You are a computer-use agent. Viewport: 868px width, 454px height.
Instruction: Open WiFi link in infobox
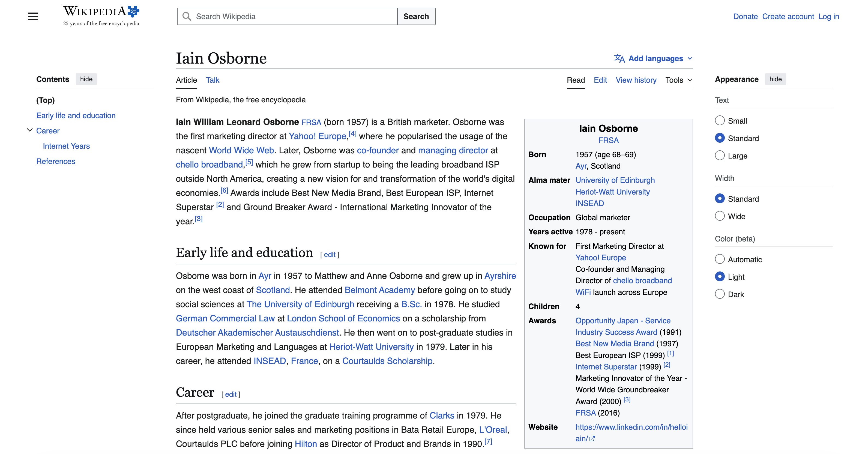583,292
